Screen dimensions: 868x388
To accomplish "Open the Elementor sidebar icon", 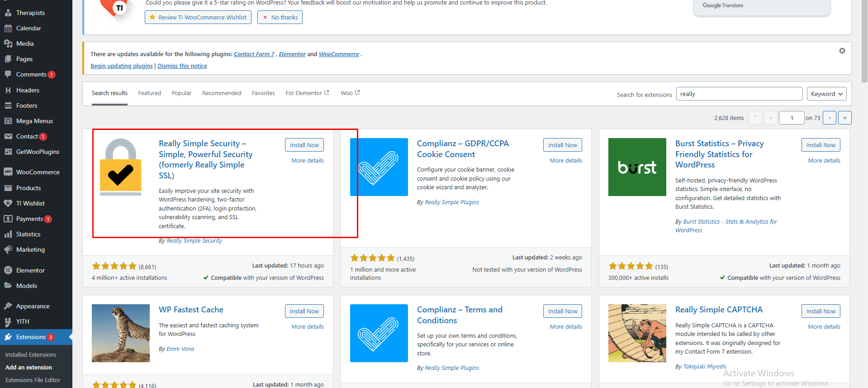I will click(8, 270).
